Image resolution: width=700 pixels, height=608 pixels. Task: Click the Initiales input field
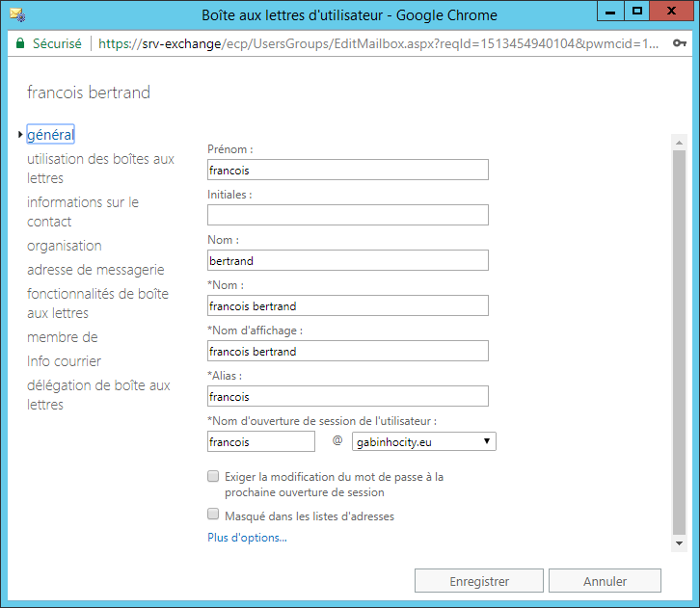[x=348, y=215]
